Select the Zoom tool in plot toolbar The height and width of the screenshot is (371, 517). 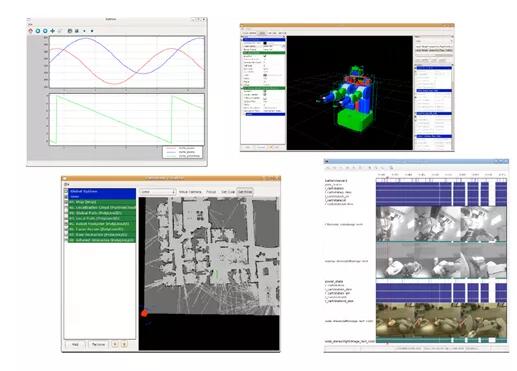(x=60, y=31)
